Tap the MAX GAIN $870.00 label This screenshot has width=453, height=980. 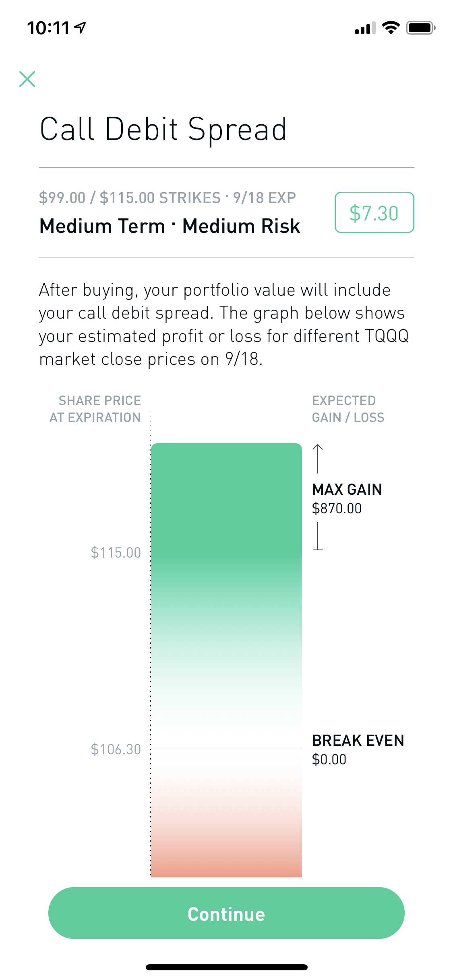tap(347, 499)
